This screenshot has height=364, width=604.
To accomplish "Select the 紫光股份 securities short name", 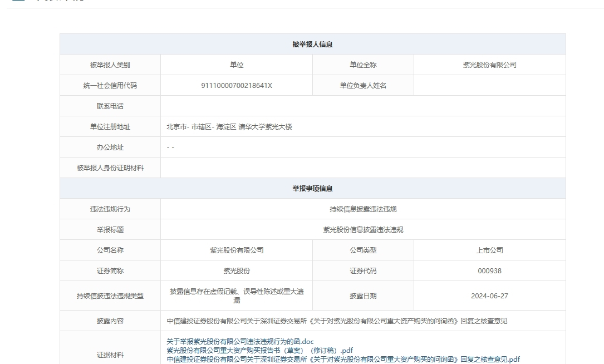I will pos(237,271).
